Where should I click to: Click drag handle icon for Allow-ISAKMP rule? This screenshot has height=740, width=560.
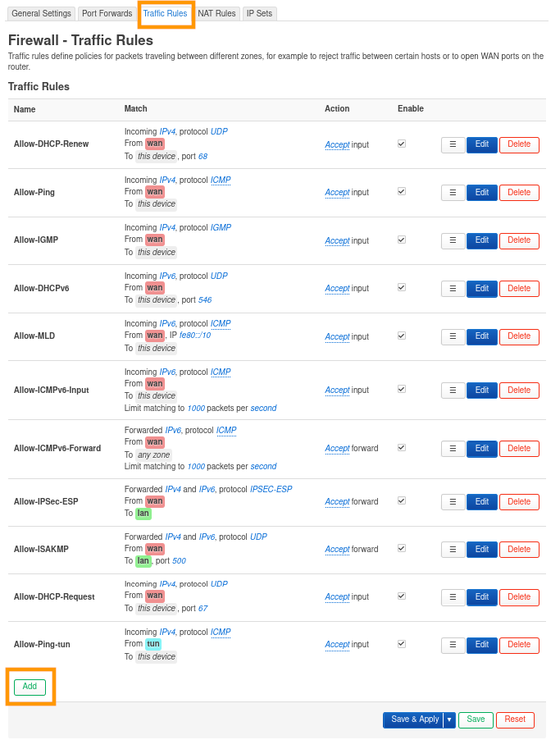click(453, 550)
